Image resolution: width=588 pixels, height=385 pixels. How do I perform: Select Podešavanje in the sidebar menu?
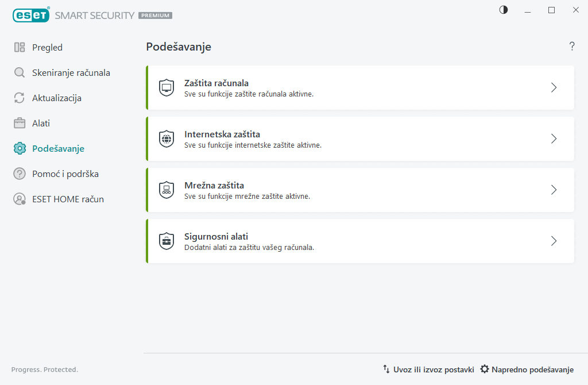pyautogui.click(x=58, y=149)
